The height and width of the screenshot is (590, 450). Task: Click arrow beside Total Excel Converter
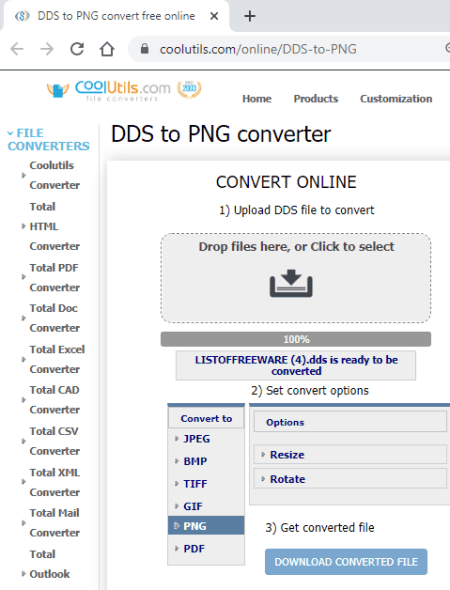pos(23,359)
